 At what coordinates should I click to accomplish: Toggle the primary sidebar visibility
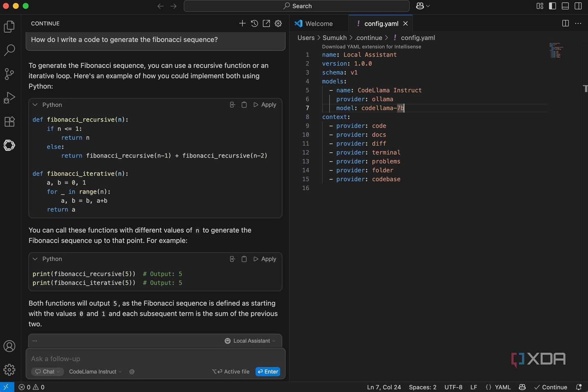[x=552, y=6]
